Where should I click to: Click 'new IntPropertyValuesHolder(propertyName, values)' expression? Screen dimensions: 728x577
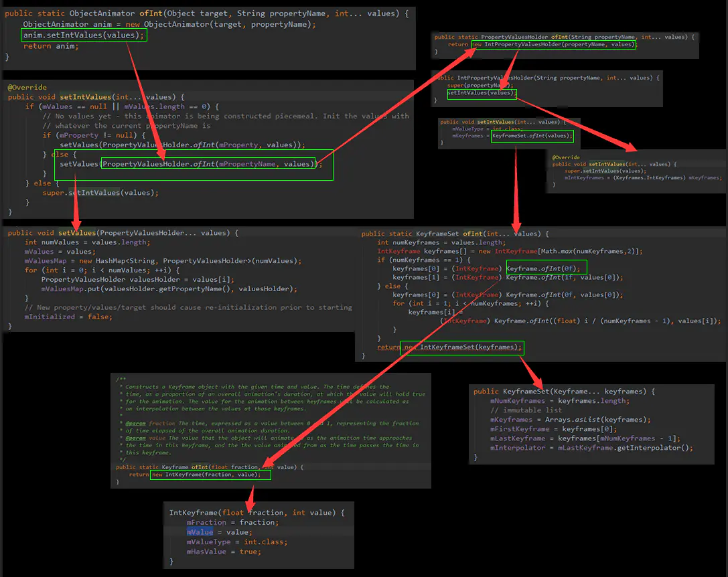(554, 45)
